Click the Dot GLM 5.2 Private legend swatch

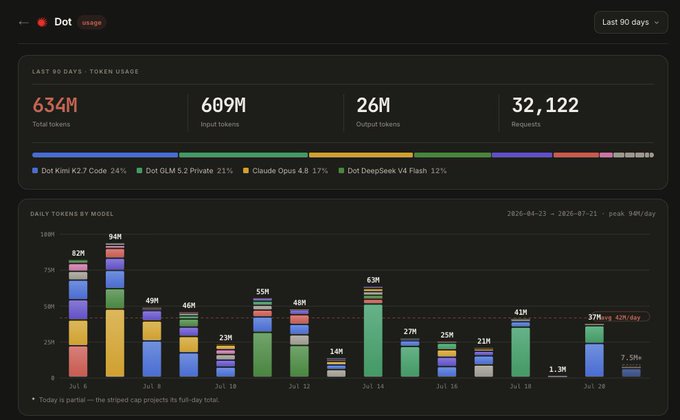tap(140, 171)
